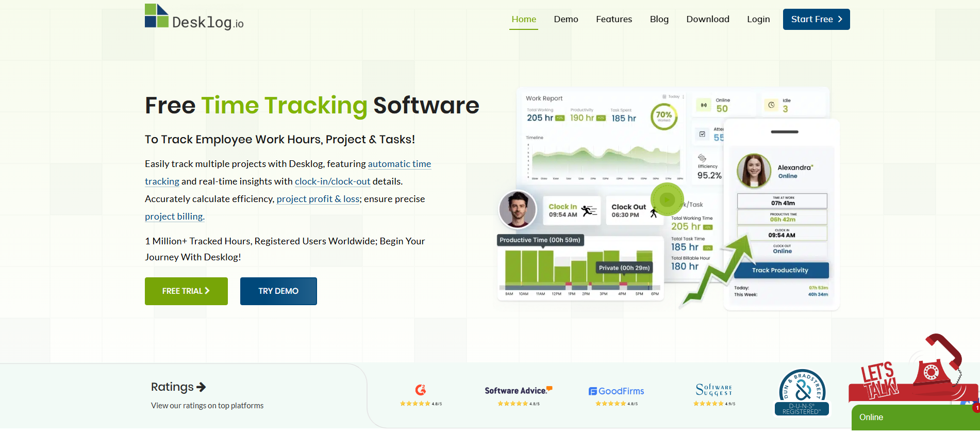Click the 70% worked progress circle
Image resolution: width=980 pixels, height=433 pixels.
coord(664,117)
